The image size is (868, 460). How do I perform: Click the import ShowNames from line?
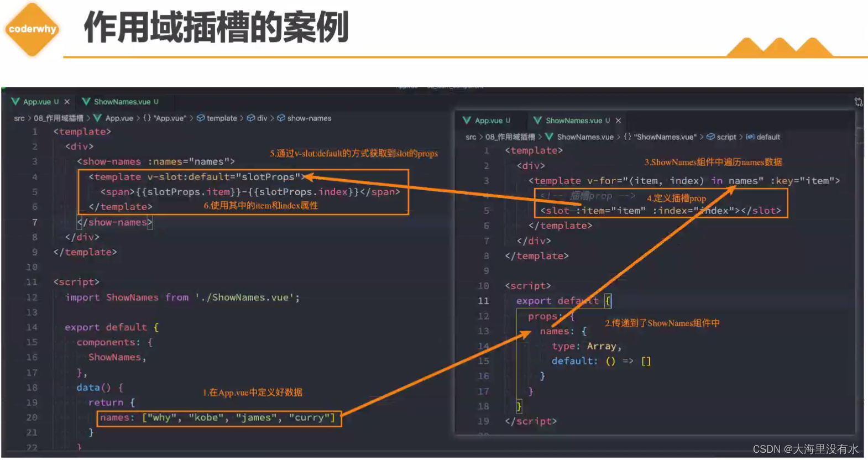click(182, 297)
